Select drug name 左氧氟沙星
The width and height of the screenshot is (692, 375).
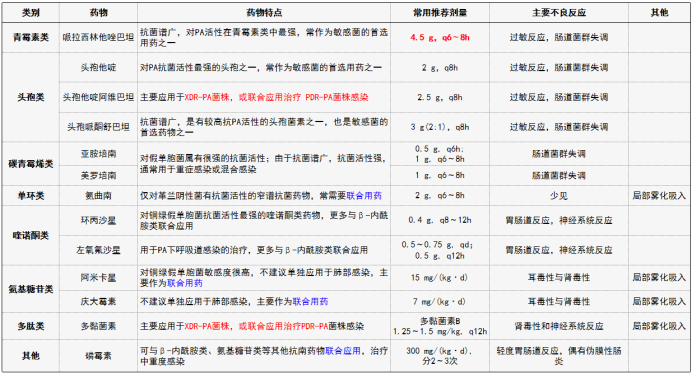click(98, 250)
